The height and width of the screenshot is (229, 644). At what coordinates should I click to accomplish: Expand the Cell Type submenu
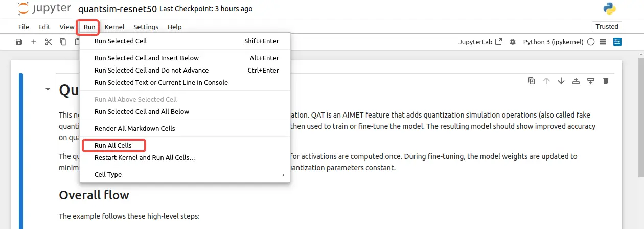tap(185, 174)
